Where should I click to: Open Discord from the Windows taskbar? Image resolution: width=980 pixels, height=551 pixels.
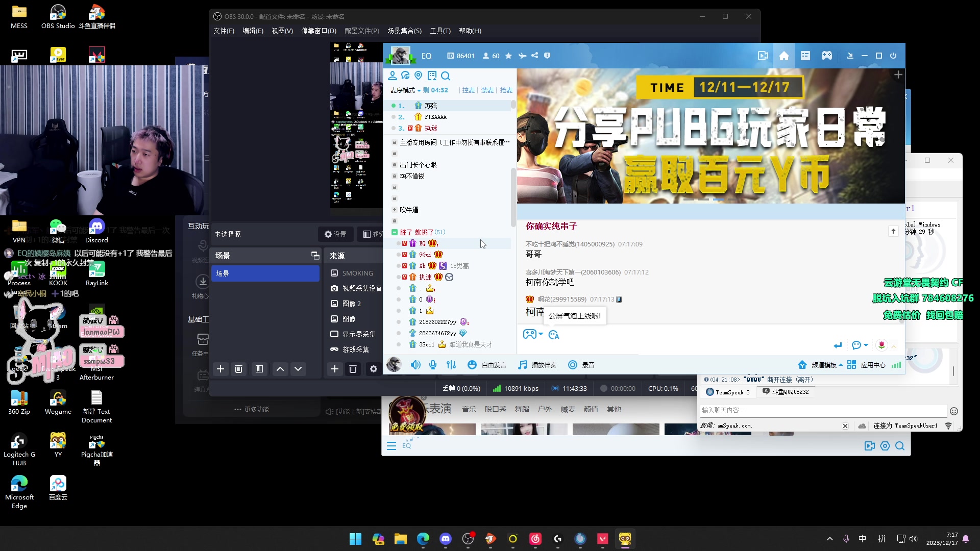click(446, 539)
